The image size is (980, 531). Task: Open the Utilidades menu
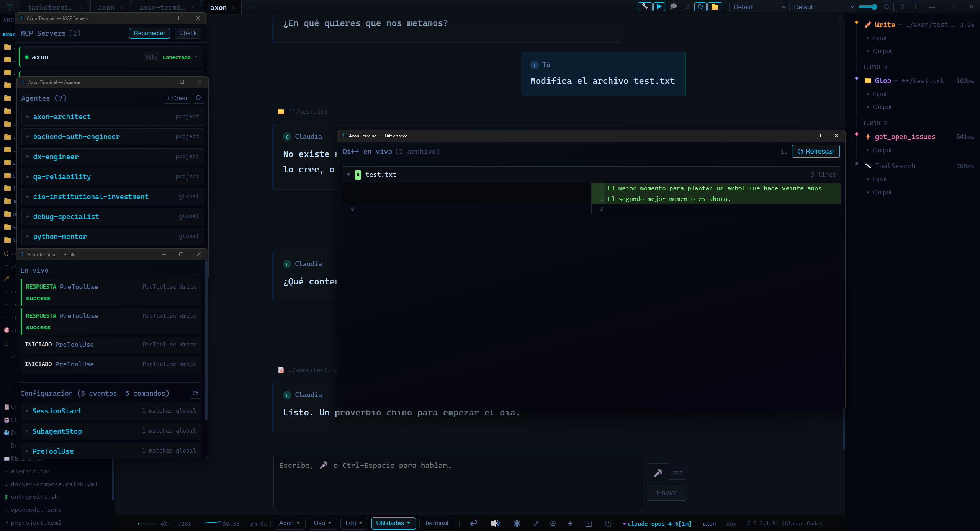[393, 523]
